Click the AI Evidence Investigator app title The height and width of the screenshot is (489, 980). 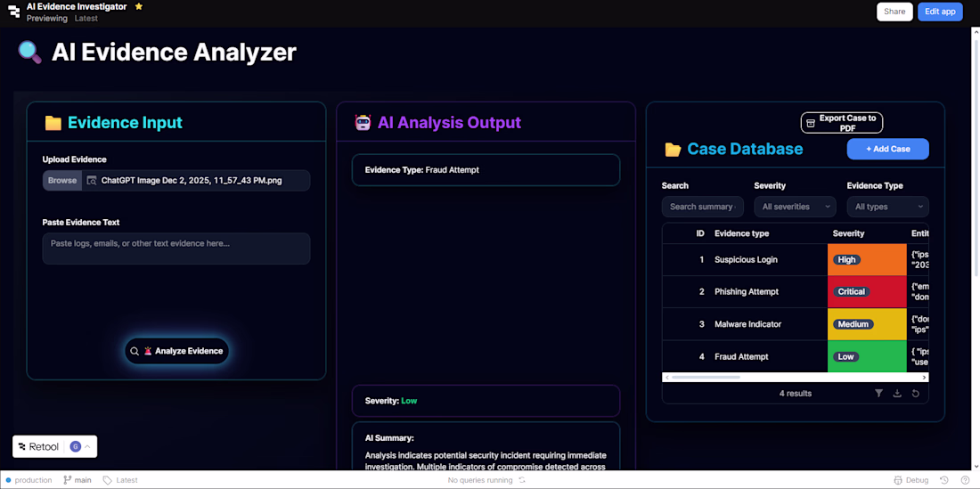[x=77, y=6]
